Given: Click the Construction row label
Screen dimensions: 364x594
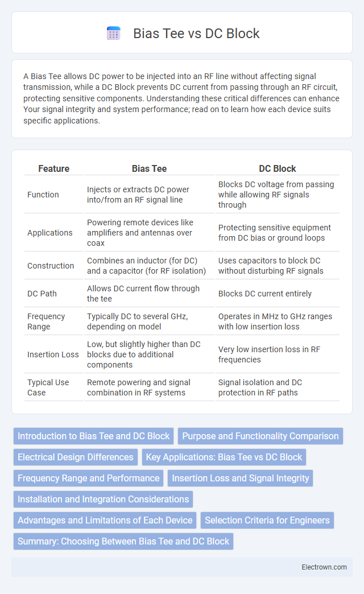Looking at the screenshot, I should 51,266.
